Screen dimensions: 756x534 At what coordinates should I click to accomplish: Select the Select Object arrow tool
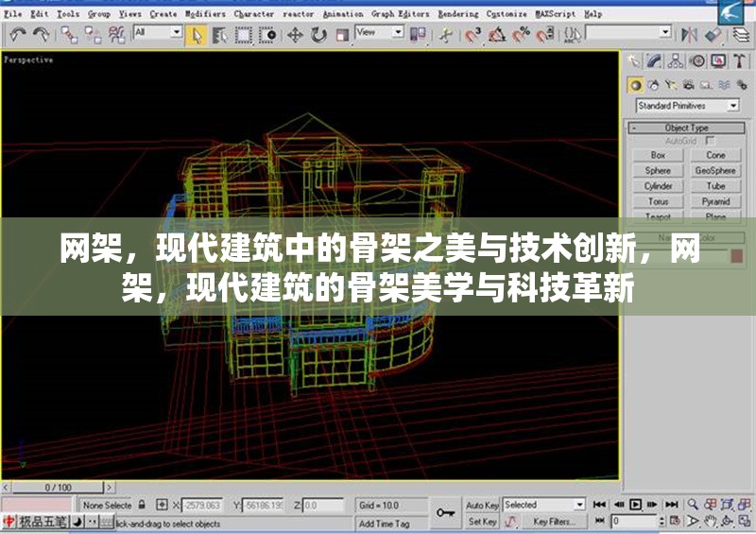point(198,35)
